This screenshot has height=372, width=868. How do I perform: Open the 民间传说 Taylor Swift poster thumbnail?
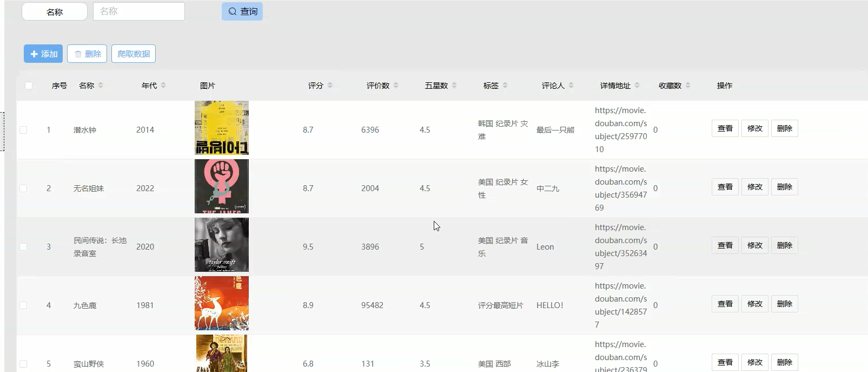coord(222,245)
